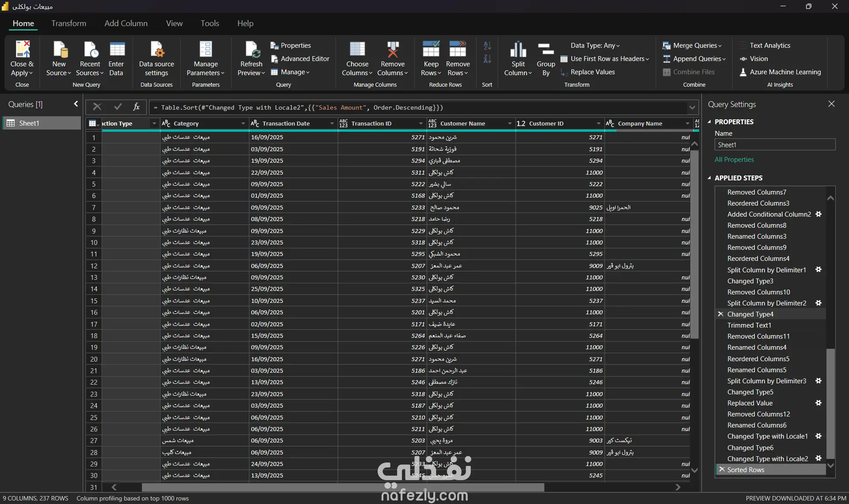Expand the formula bar chevron
The height and width of the screenshot is (504, 849).
coord(692,107)
